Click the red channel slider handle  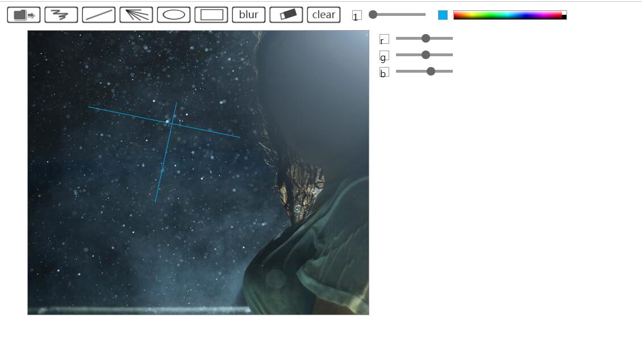tap(426, 39)
